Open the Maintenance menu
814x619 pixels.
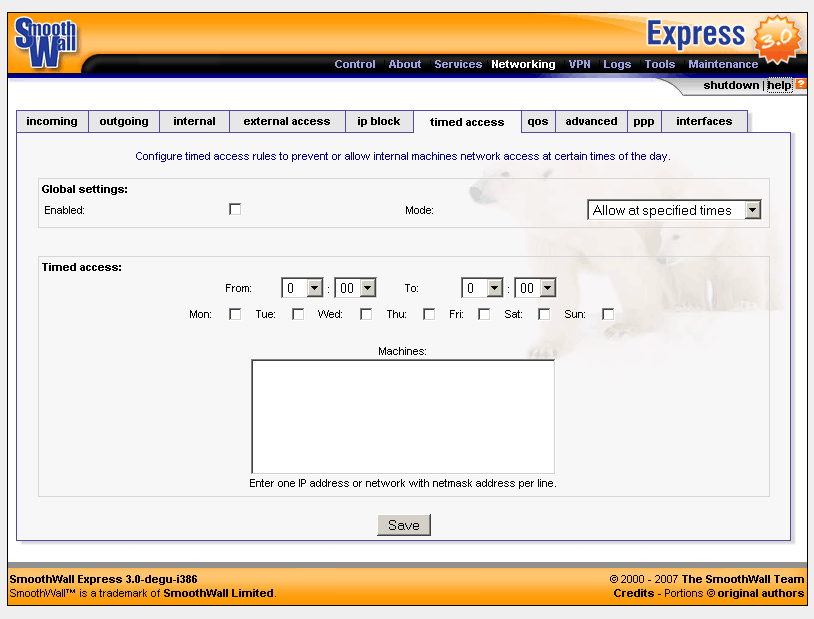click(723, 64)
